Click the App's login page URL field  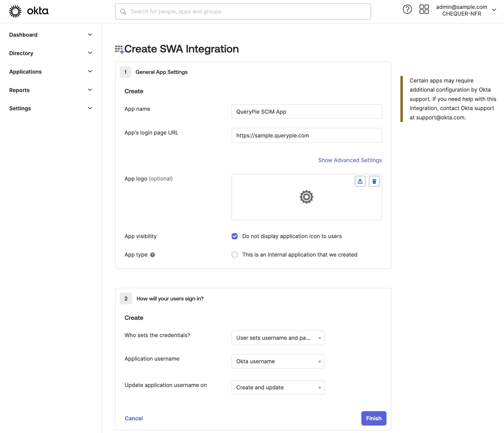coord(306,135)
